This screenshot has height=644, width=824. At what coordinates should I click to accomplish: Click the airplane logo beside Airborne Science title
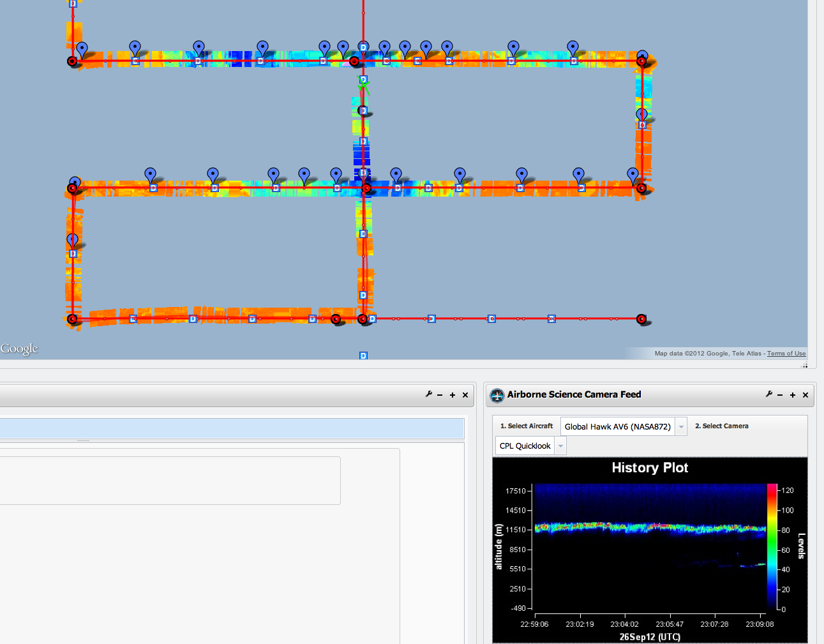click(x=497, y=396)
